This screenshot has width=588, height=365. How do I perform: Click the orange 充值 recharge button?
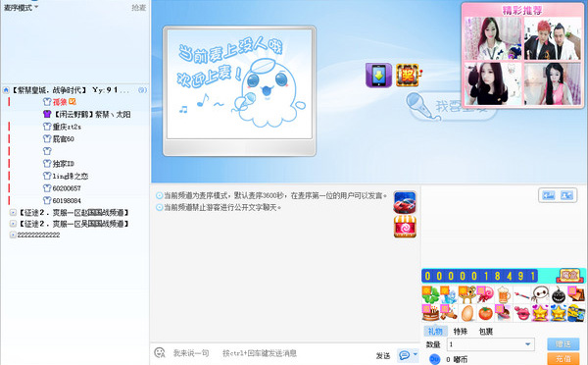coord(563,358)
